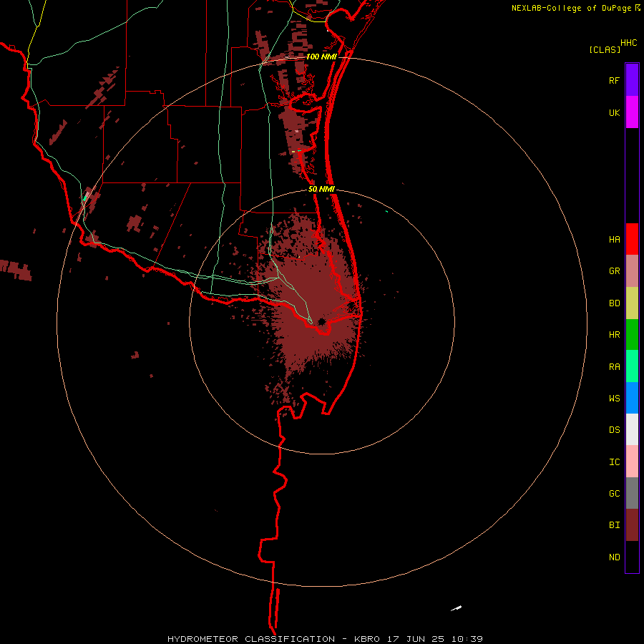This screenshot has width=644, height=644.
Task: Click the WS legend label
Action: tap(614, 399)
